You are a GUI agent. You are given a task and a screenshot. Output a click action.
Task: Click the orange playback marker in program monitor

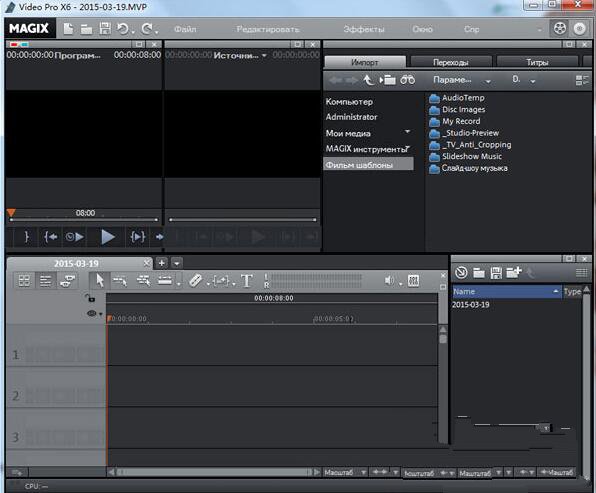[11, 212]
